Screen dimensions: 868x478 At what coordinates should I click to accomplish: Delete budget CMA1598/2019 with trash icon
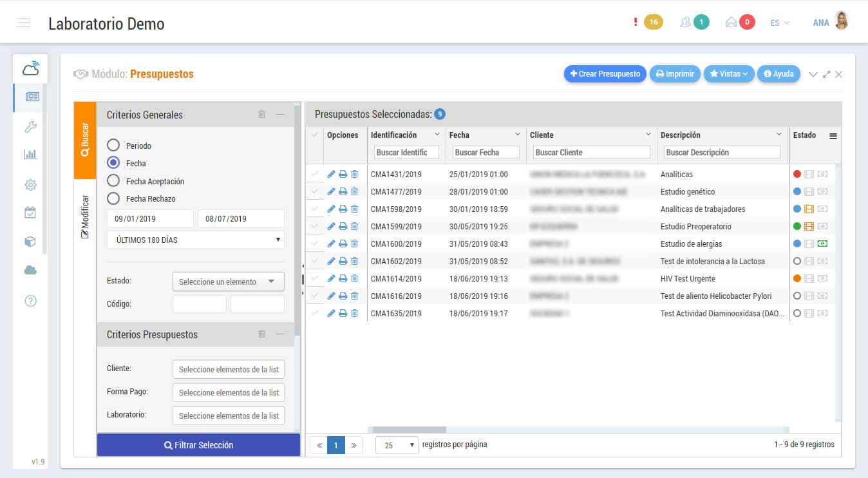[354, 209]
